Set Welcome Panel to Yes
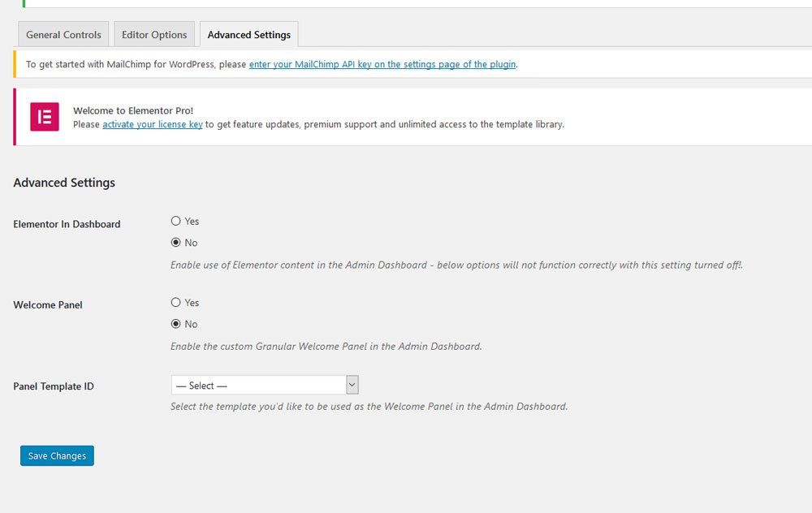The width and height of the screenshot is (812, 513). 176,302
